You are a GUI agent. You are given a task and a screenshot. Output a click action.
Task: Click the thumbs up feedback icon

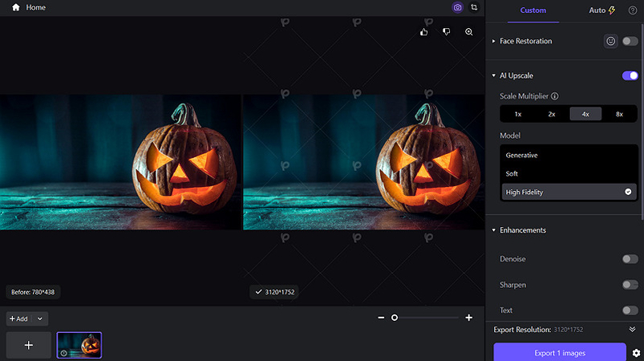coord(424,32)
